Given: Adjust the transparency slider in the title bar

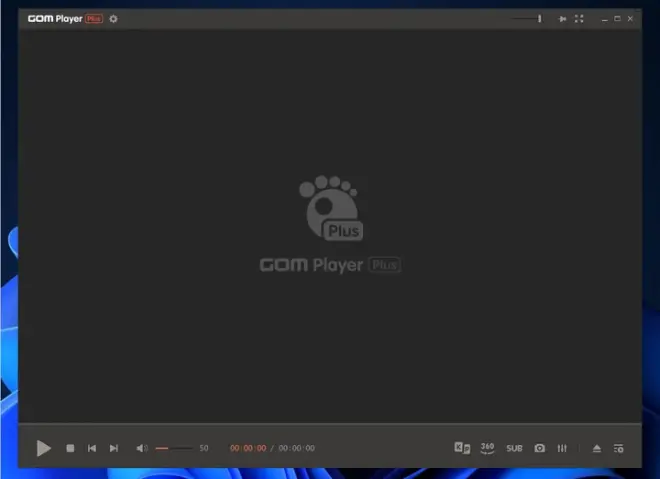Looking at the screenshot, I should (x=527, y=19).
